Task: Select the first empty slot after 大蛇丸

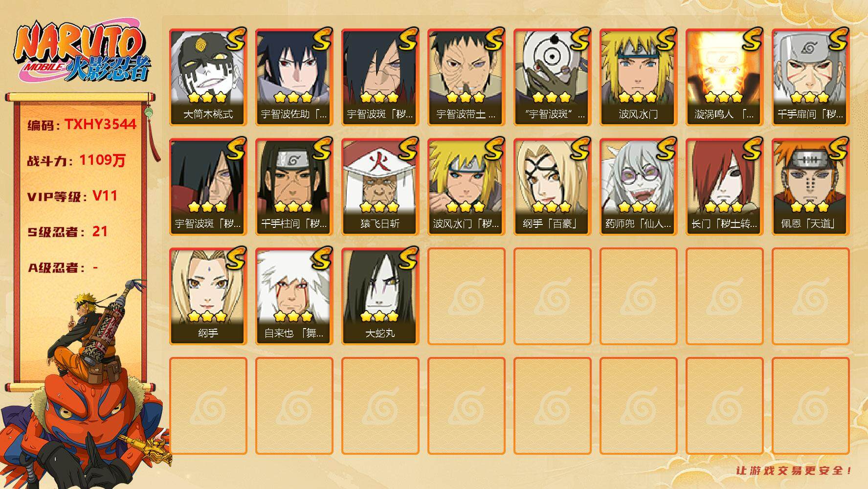Action: point(466,296)
